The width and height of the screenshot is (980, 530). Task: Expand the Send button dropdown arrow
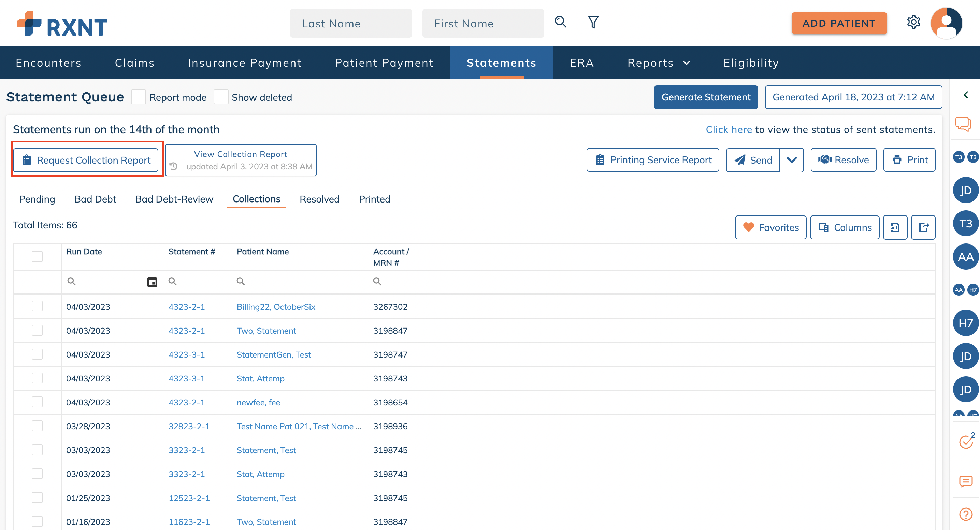(792, 159)
